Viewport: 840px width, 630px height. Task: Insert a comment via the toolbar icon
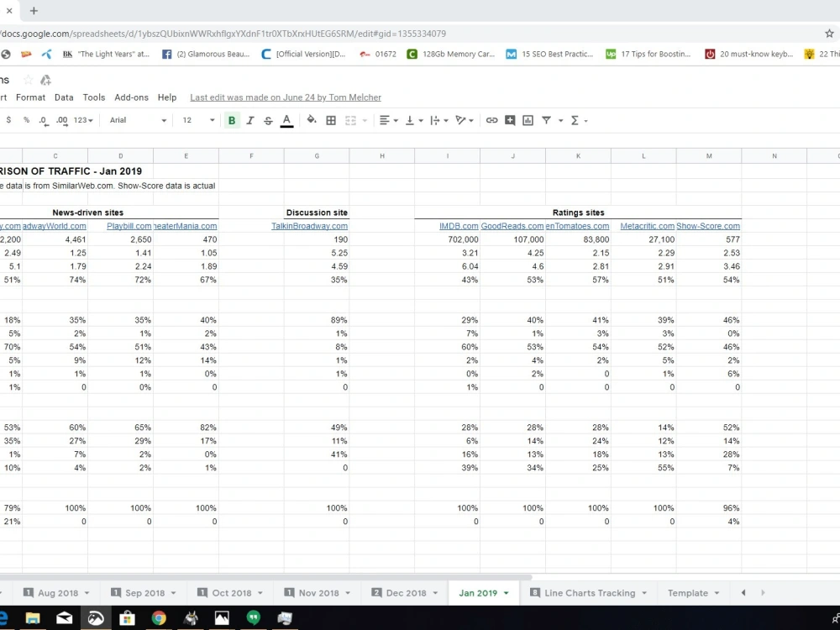(510, 120)
